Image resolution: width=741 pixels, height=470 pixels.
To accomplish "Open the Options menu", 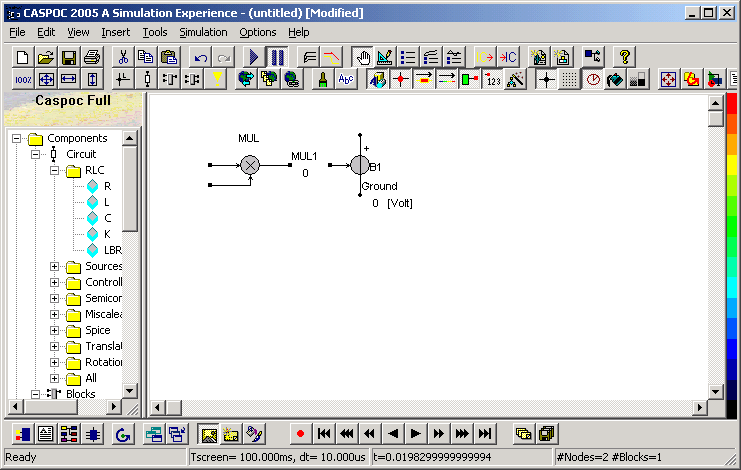I will (258, 32).
